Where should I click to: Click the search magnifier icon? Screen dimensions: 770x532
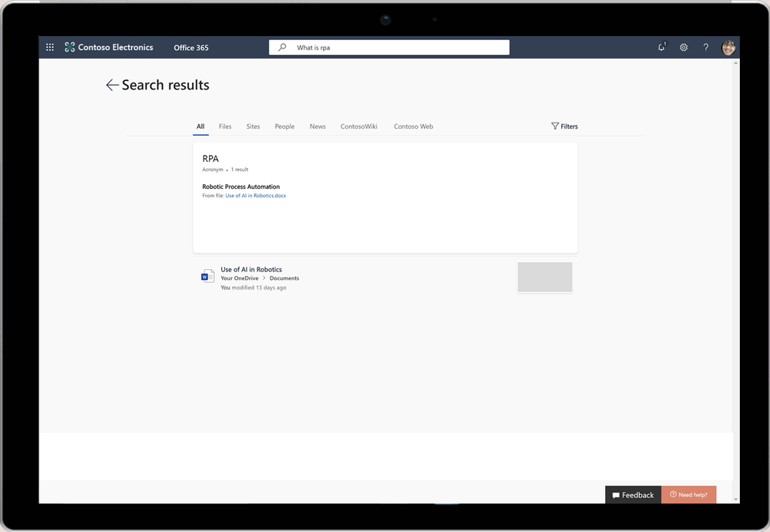282,47
